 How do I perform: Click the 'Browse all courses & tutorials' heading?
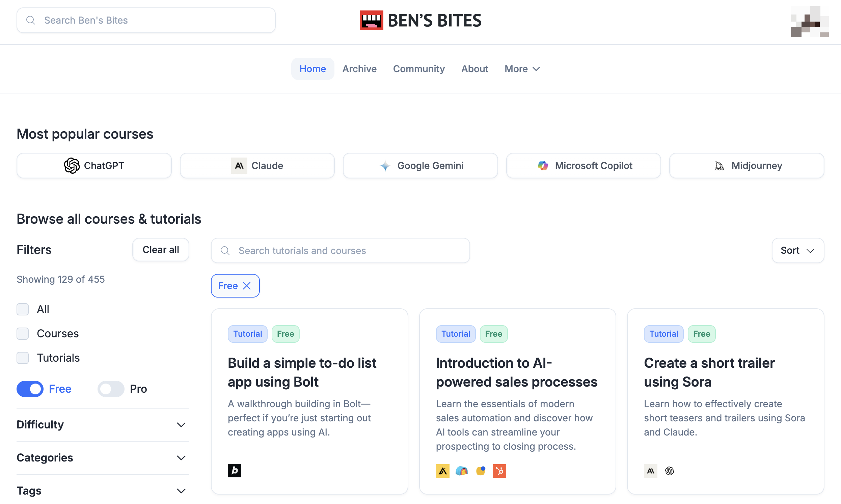point(109,219)
